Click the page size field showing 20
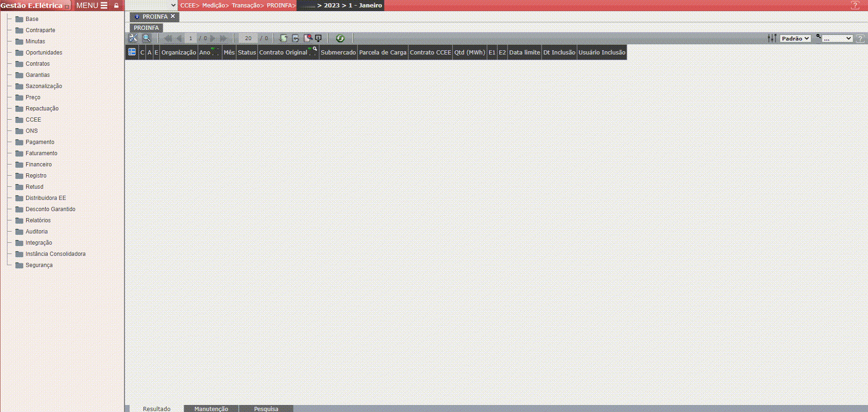868x412 pixels. [x=248, y=38]
